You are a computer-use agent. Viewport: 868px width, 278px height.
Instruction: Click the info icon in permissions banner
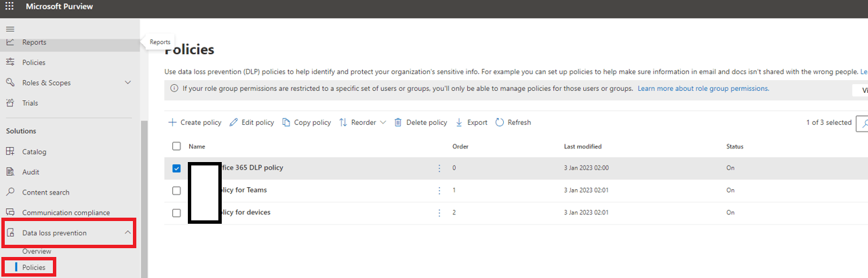pyautogui.click(x=174, y=89)
